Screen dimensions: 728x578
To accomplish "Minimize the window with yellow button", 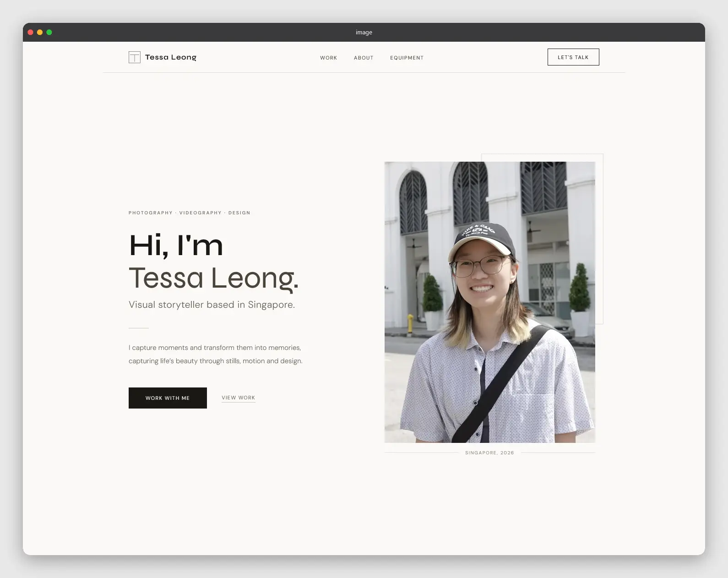I will point(40,32).
